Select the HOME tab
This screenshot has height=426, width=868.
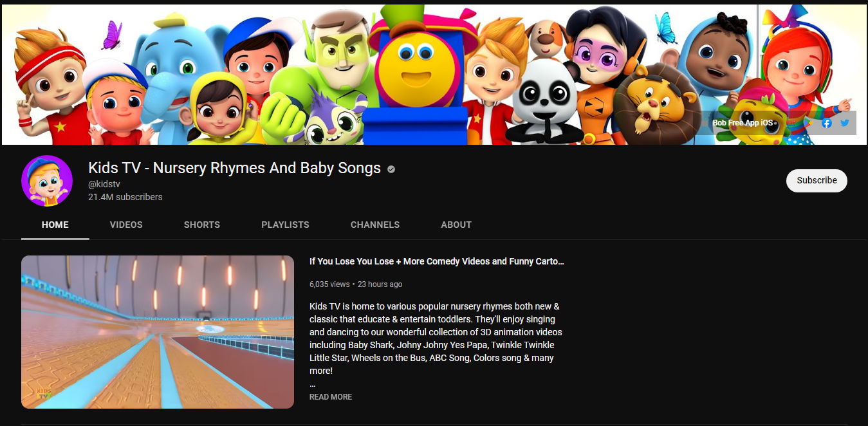[55, 225]
